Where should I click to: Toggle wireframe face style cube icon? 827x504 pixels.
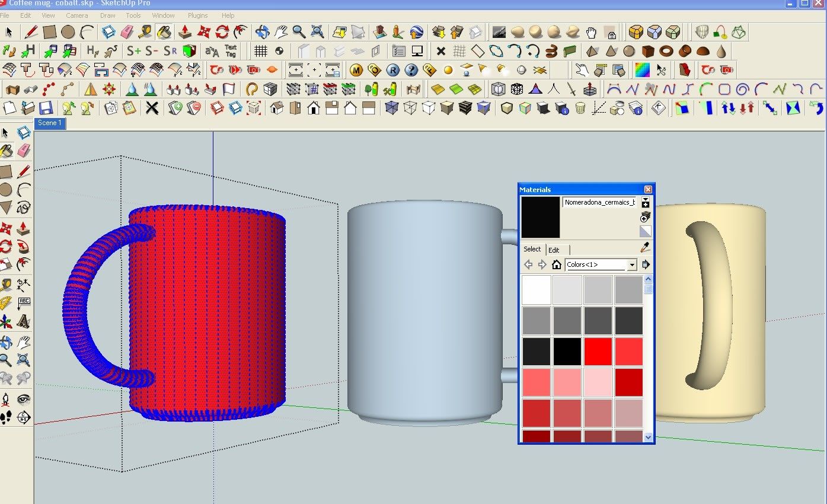(410, 108)
